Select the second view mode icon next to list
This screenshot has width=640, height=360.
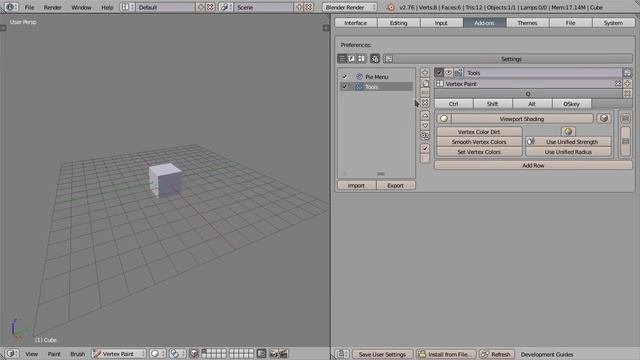click(351, 59)
